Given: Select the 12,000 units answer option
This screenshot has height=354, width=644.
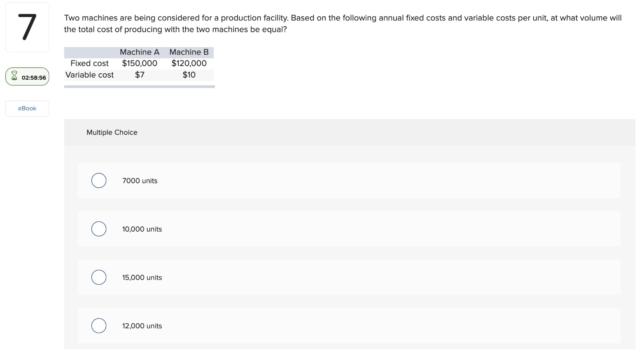Looking at the screenshot, I should (98, 326).
